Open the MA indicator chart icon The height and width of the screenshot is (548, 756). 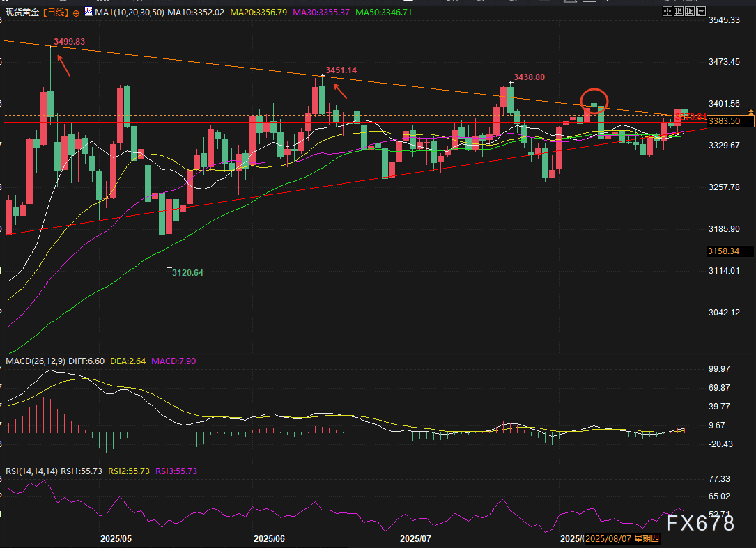(x=88, y=12)
